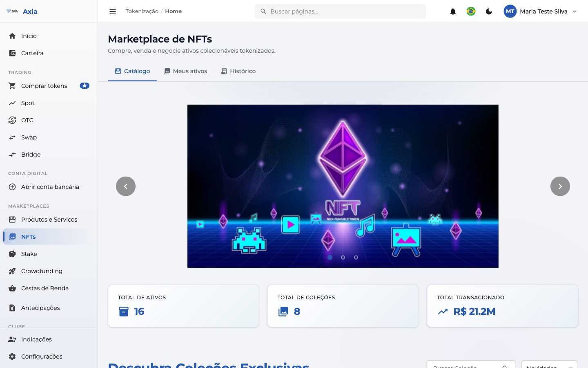
Task: Open the Carteira wallet icon
Action: 12,53
